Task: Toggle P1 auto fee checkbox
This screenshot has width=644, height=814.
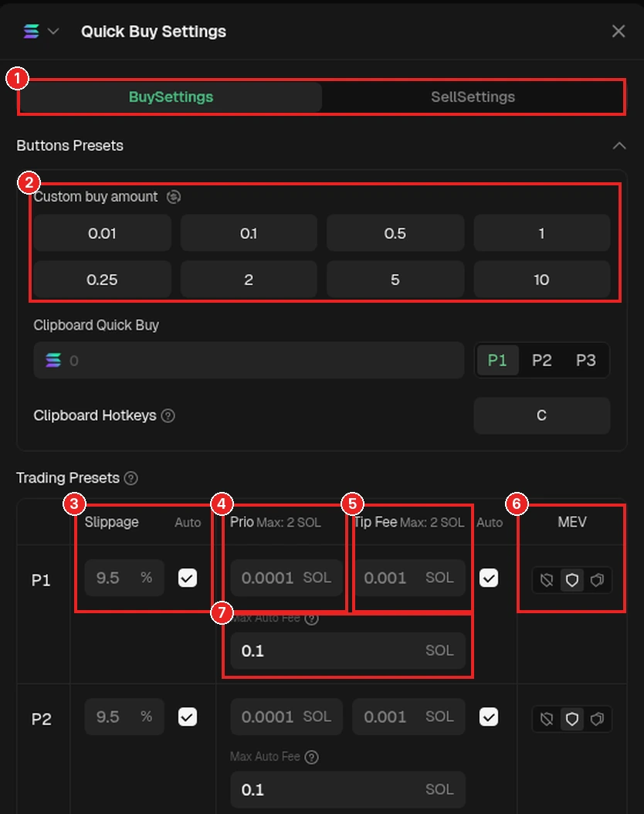Action: (488, 578)
